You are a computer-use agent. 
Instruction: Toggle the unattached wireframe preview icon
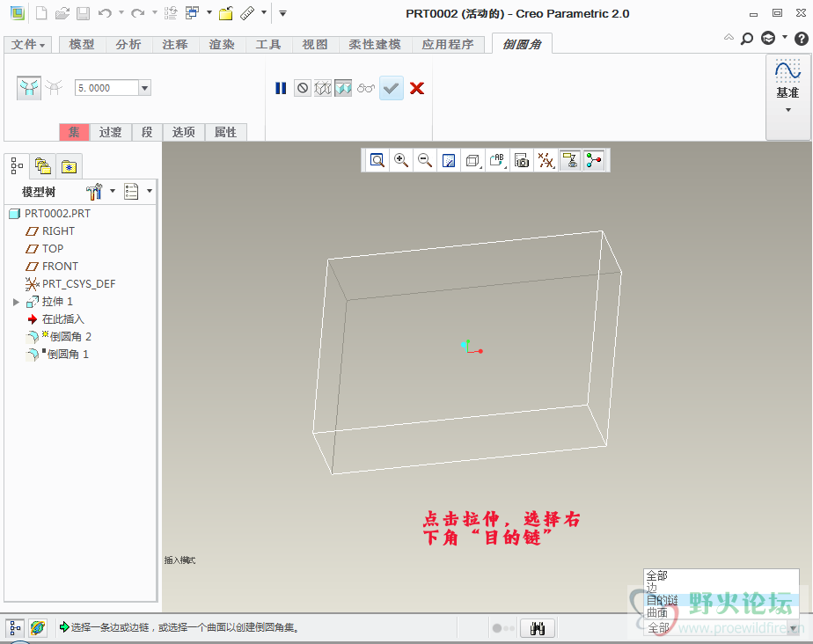(x=323, y=88)
